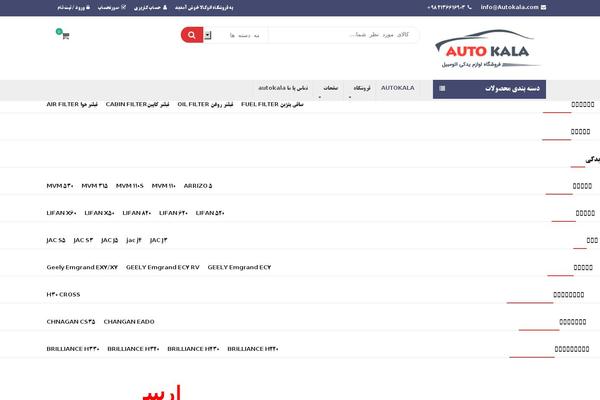Select the MVM 315 link
Screen dimensions: 600x400
point(95,186)
